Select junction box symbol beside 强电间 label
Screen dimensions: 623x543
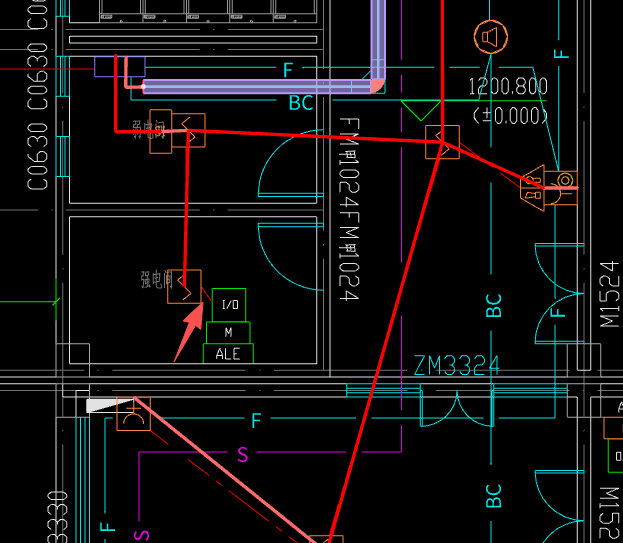[184, 286]
